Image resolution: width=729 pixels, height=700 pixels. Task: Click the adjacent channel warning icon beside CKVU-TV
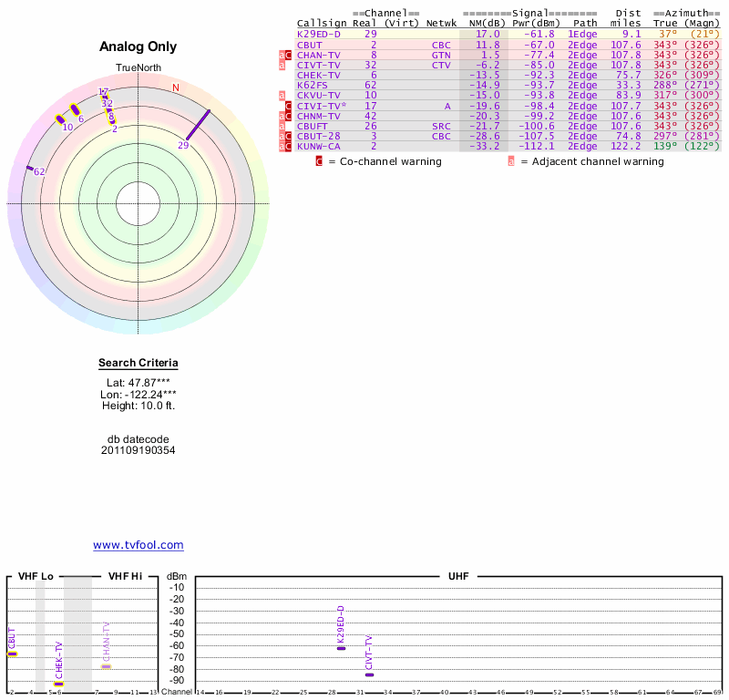click(282, 96)
